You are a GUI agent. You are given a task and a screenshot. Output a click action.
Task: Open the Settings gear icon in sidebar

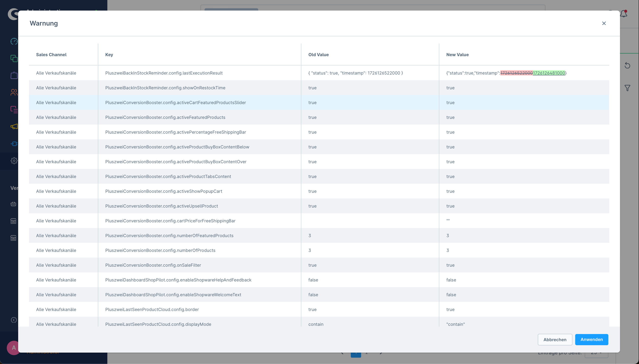point(14,160)
